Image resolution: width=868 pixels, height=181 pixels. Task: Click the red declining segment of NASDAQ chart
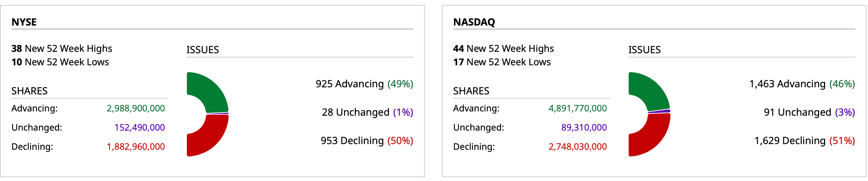(x=653, y=137)
